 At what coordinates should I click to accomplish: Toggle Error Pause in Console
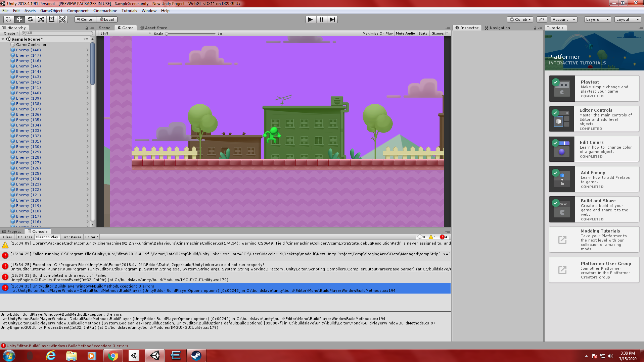[x=71, y=237]
